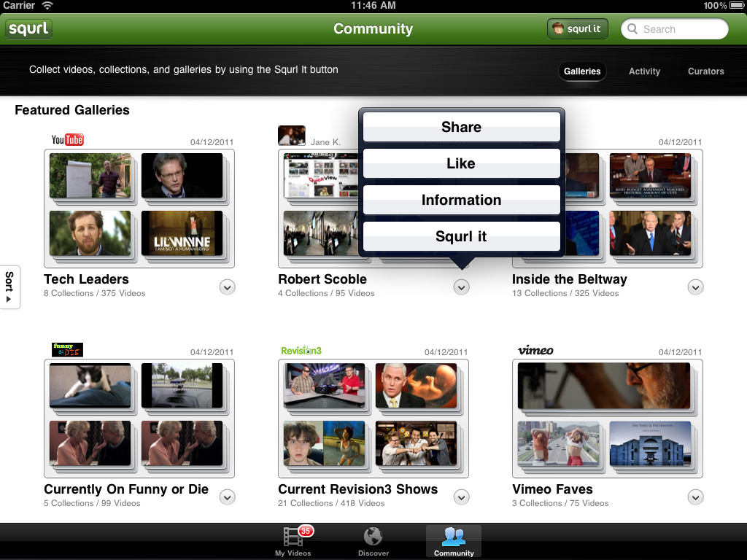Click Jane K. avatar picture
Viewport: 747px width, 560px height.
292,136
